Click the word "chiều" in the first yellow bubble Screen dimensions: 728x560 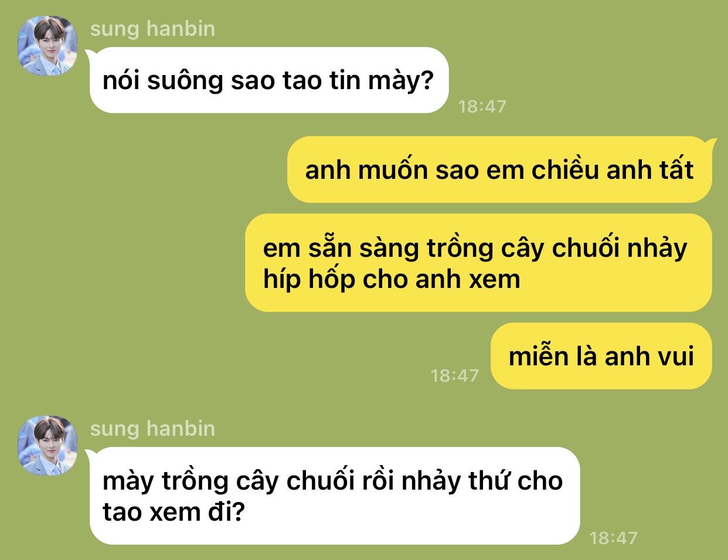[565, 170]
